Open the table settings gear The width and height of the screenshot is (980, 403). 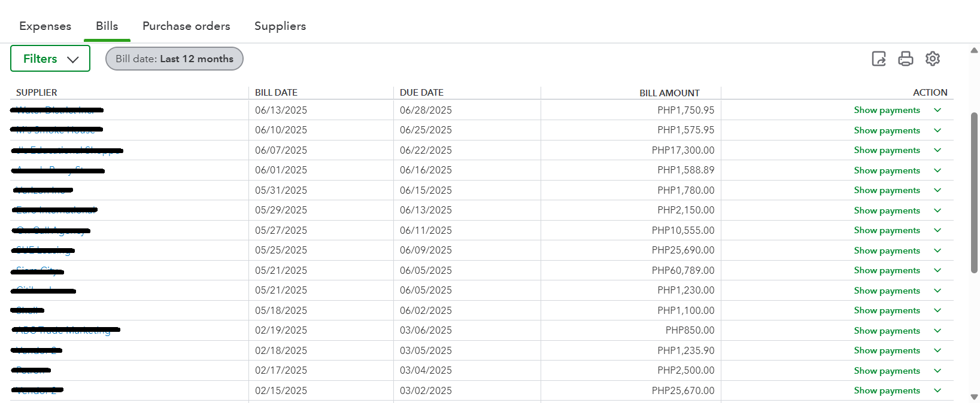(x=933, y=59)
